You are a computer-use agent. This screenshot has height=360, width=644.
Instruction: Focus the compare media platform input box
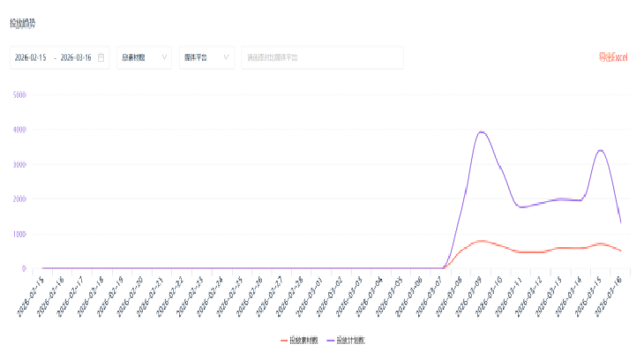[x=322, y=57]
